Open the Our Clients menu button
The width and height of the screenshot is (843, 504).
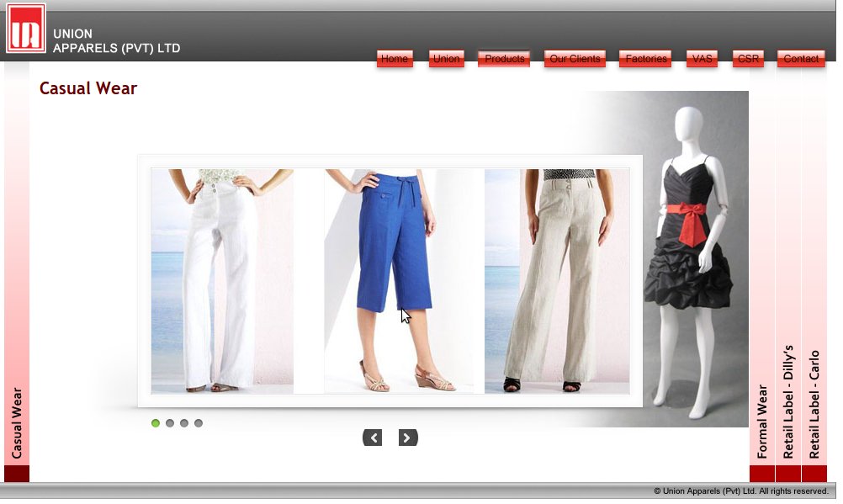click(x=575, y=59)
